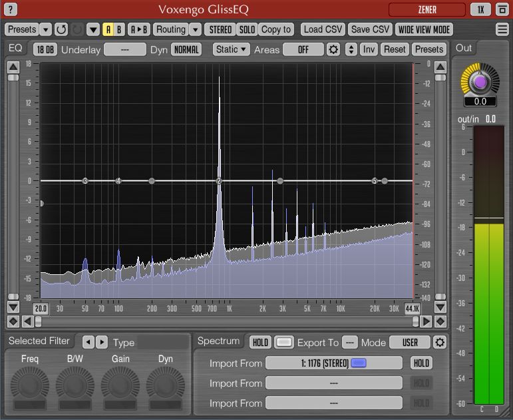
Task: Switch to the Out tab
Action: point(464,48)
